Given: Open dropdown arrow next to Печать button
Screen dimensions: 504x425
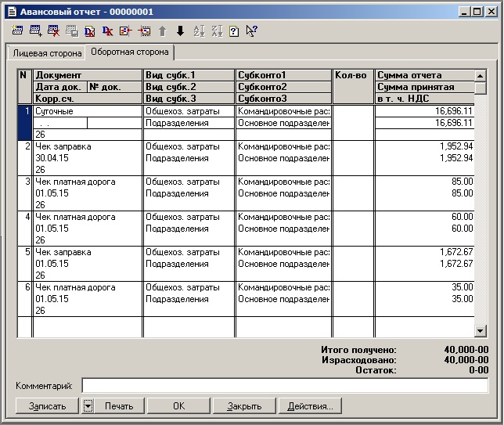Looking at the screenshot, I should point(88,406).
